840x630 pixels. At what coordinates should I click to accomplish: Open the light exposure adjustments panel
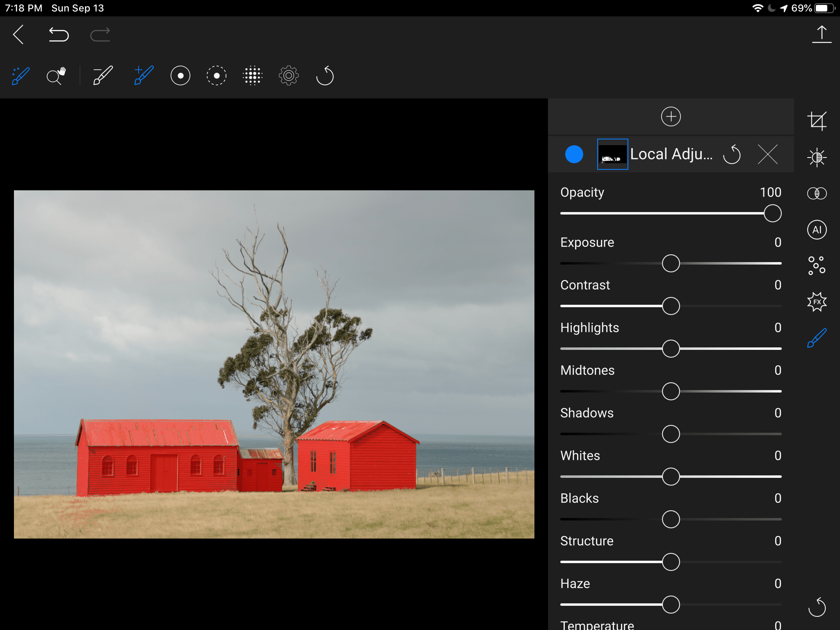(x=817, y=157)
